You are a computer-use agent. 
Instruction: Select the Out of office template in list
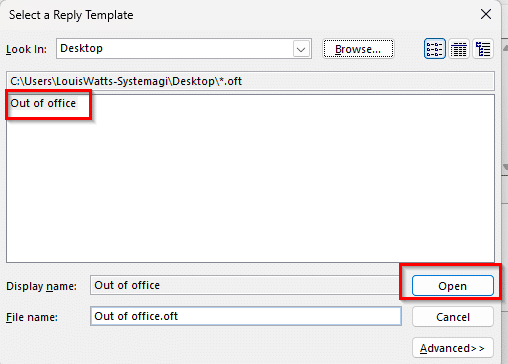[43, 103]
